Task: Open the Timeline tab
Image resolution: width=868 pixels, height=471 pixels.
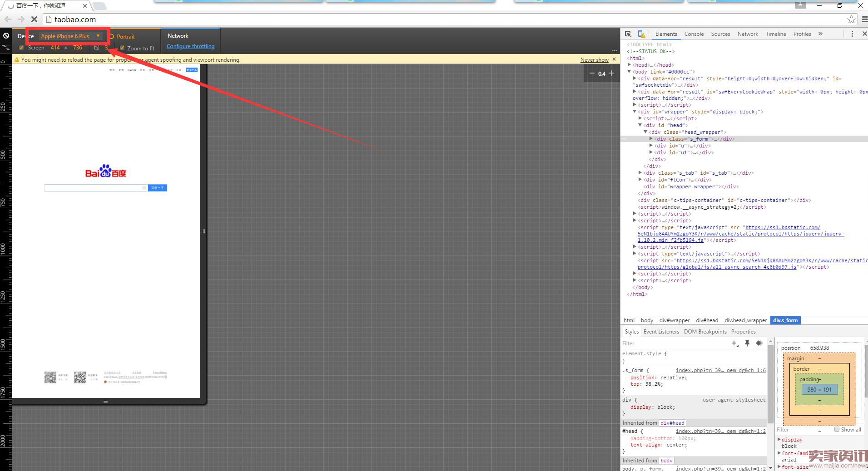Action: tap(776, 34)
